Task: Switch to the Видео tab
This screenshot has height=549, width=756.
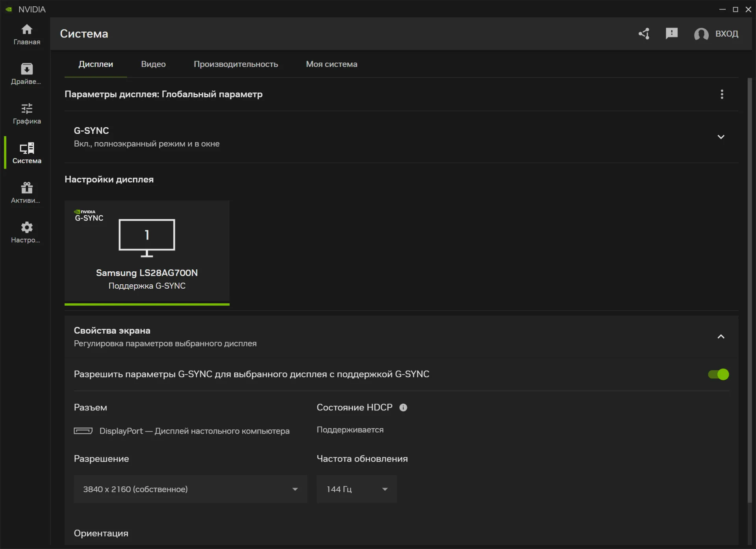Action: (154, 64)
